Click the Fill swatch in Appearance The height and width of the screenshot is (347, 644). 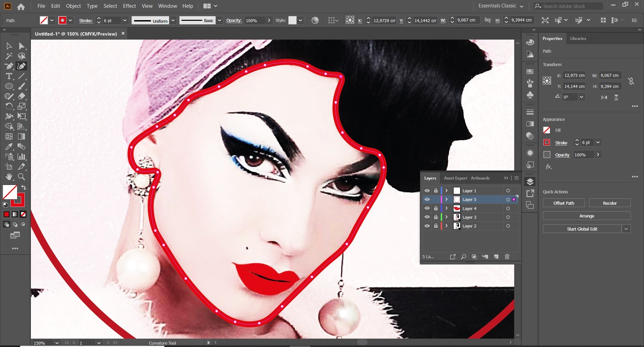pyautogui.click(x=547, y=130)
